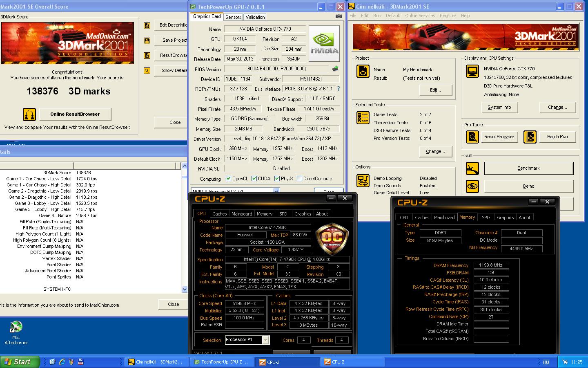Click the Online ResultBrowser tree icon
The image size is (588, 368).
29,114
